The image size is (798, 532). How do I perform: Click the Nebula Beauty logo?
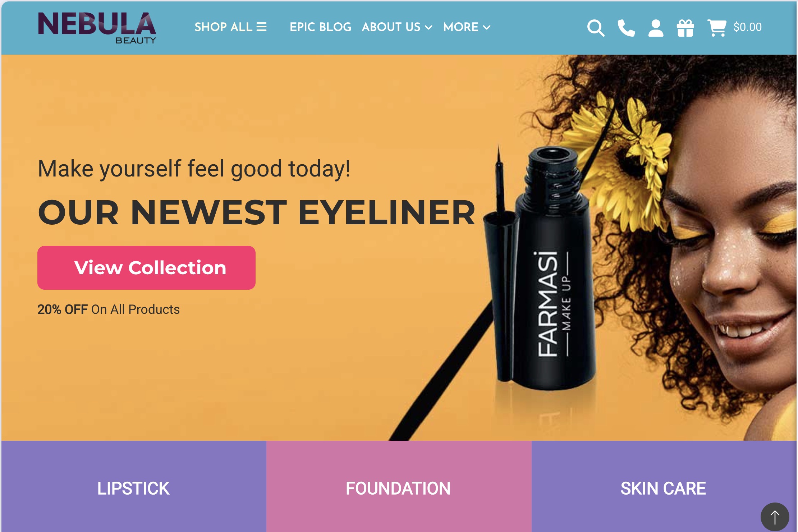coord(97,28)
